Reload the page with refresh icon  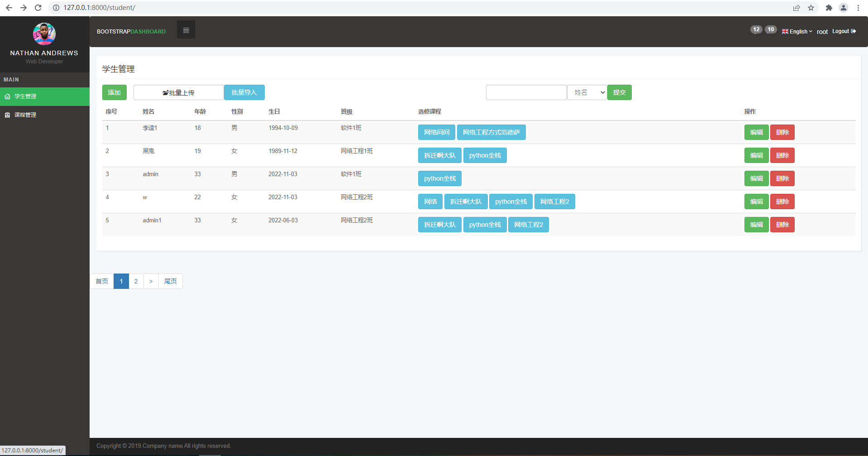(38, 8)
